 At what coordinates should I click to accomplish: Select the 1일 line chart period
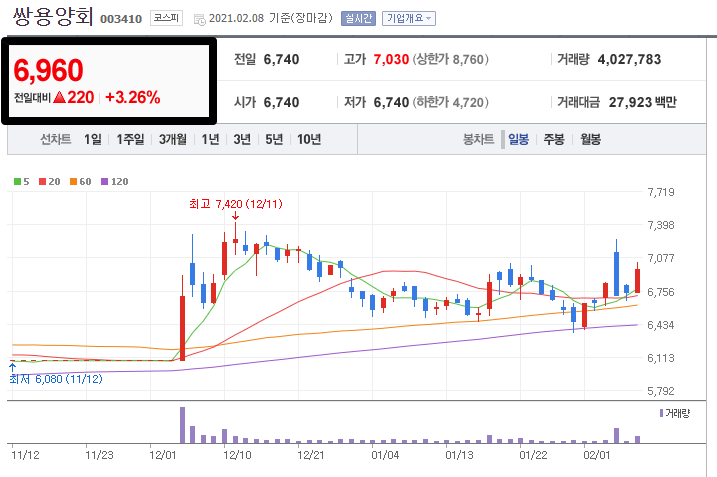pyautogui.click(x=93, y=139)
